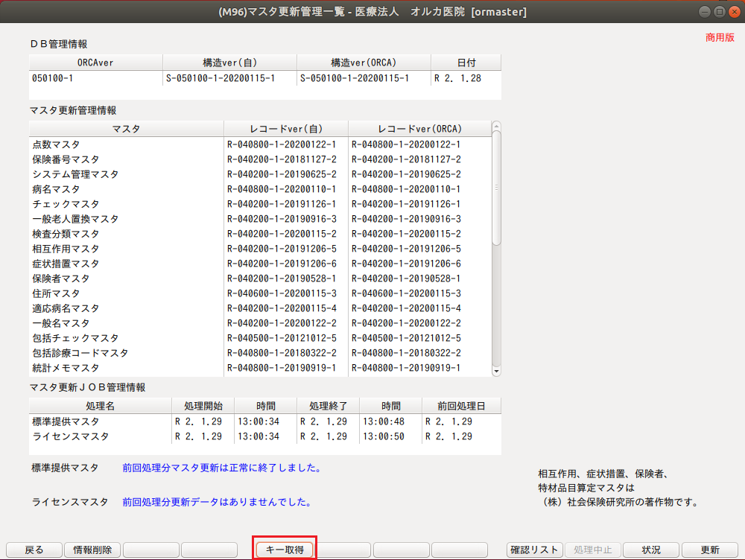The width and height of the screenshot is (745, 560).
Task: Click the マスタ column header
Action: (x=125, y=127)
